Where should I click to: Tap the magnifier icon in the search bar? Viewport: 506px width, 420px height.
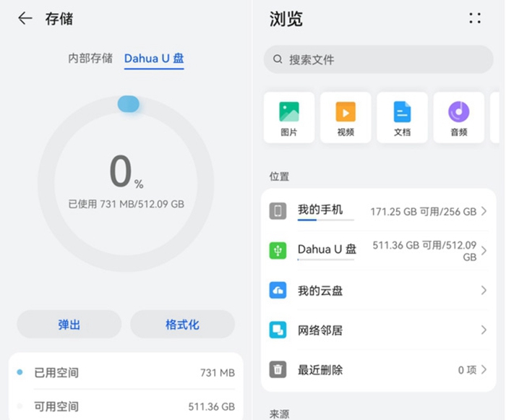[x=278, y=59]
